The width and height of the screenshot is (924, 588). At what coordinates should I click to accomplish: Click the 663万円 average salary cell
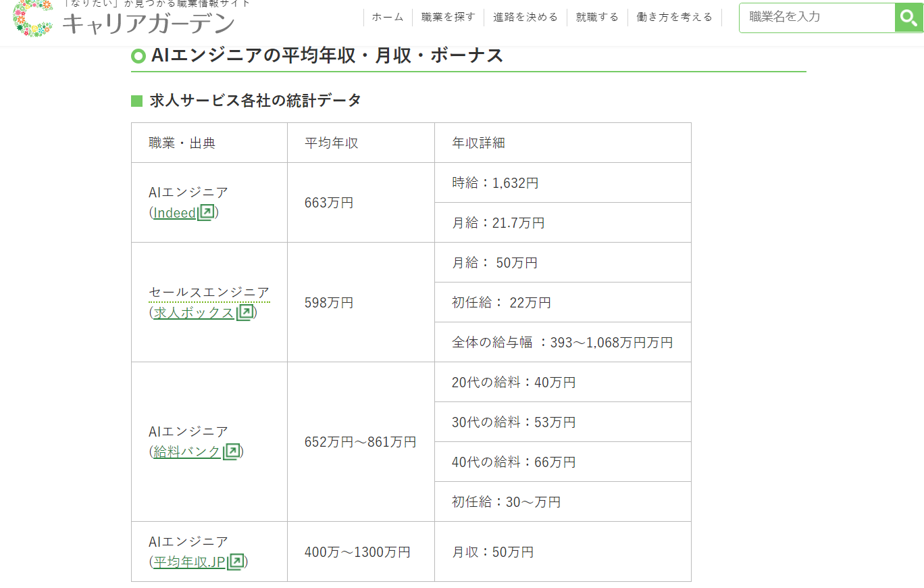pos(329,203)
